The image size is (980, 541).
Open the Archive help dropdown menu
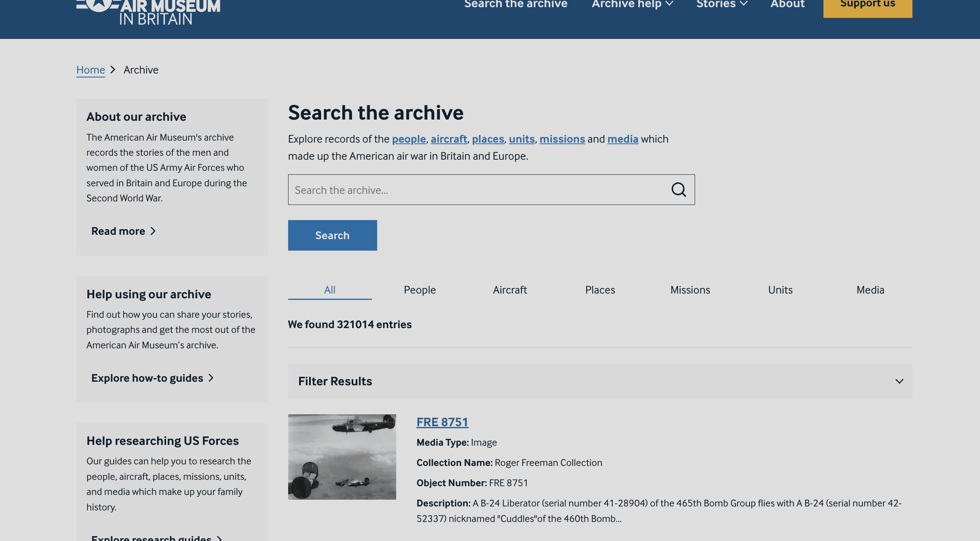coord(632,4)
